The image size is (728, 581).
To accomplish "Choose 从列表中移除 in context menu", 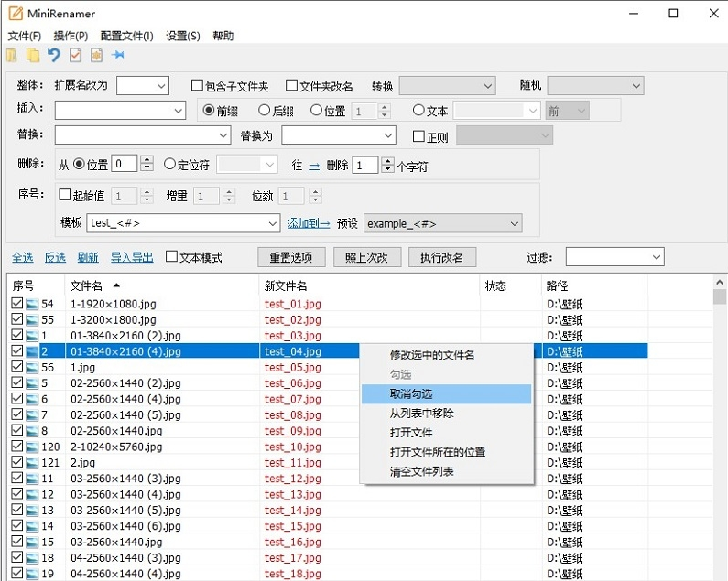I will point(446,414).
